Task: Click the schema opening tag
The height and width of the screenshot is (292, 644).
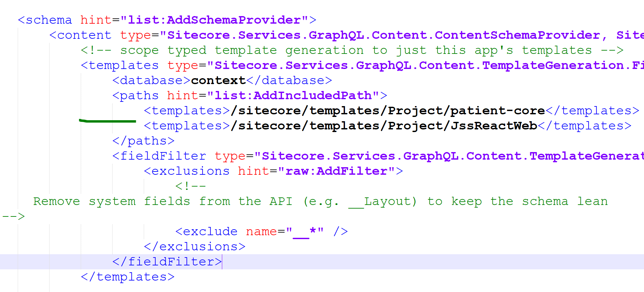Action: 167,20
